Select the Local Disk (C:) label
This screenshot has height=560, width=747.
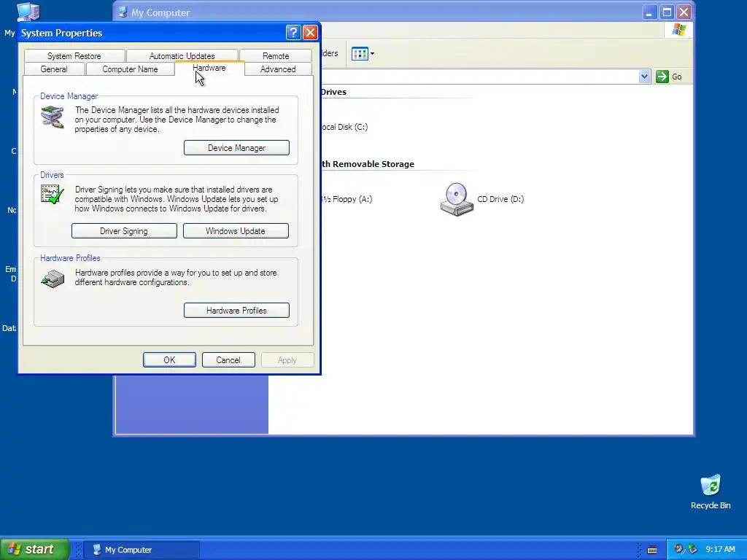point(344,127)
